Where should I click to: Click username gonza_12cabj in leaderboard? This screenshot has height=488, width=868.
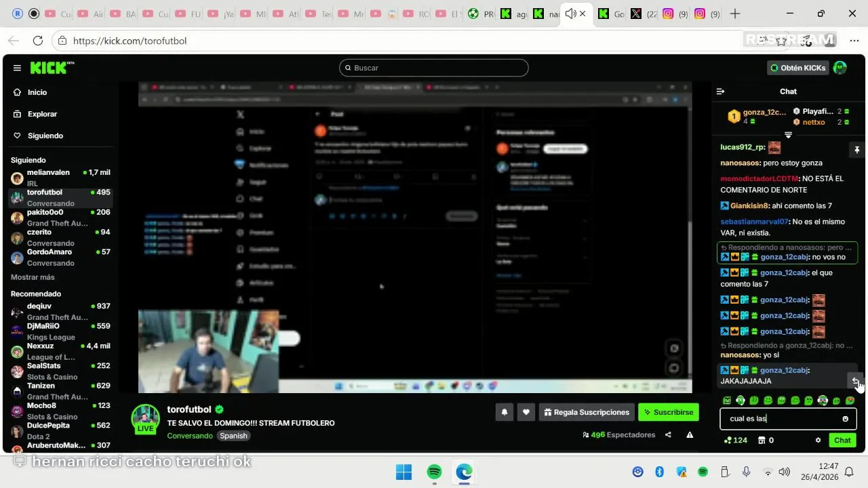[764, 112]
